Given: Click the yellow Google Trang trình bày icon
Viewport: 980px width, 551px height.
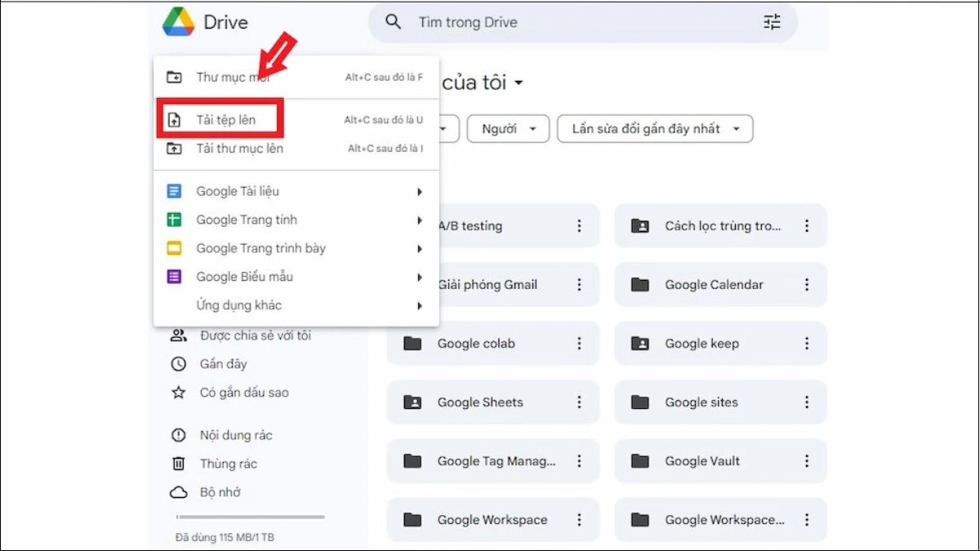Looking at the screenshot, I should [174, 248].
